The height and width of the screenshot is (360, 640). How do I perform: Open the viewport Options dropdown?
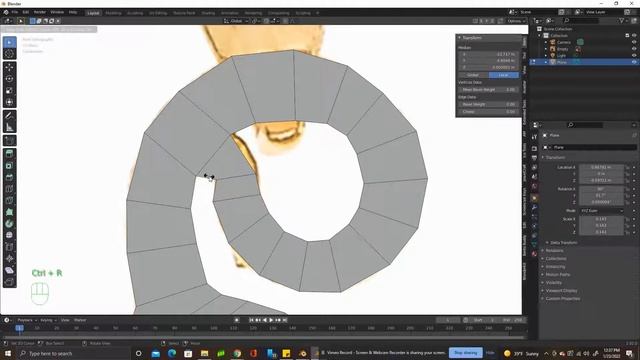pyautogui.click(x=516, y=21)
